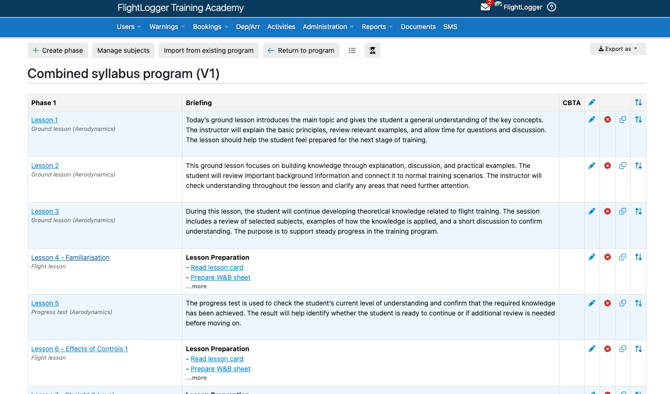670x394 pixels.
Task: Click Return to program button
Action: (301, 50)
